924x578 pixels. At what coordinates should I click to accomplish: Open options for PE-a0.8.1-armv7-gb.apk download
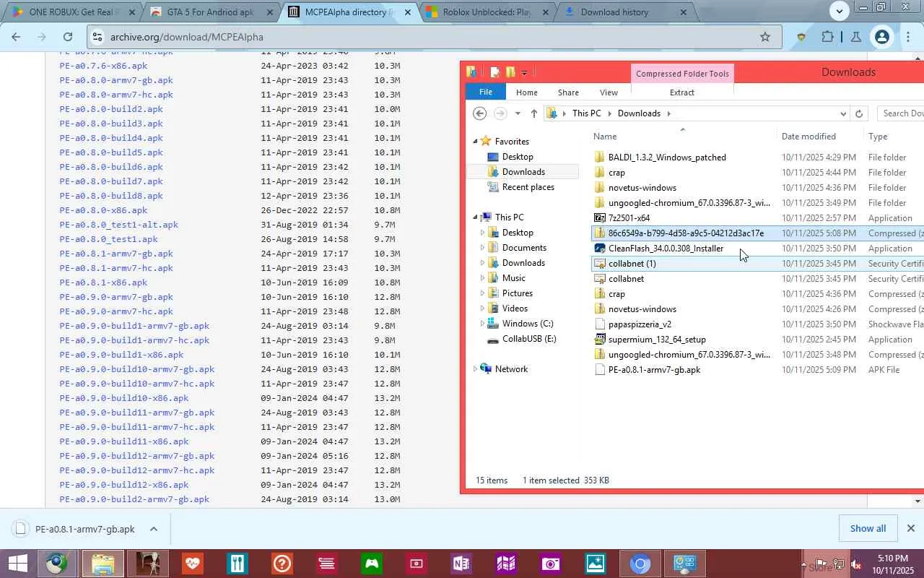(154, 529)
